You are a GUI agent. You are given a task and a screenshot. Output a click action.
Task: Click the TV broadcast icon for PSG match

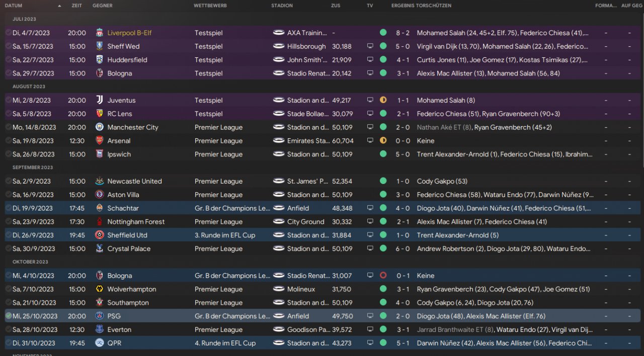click(x=370, y=316)
